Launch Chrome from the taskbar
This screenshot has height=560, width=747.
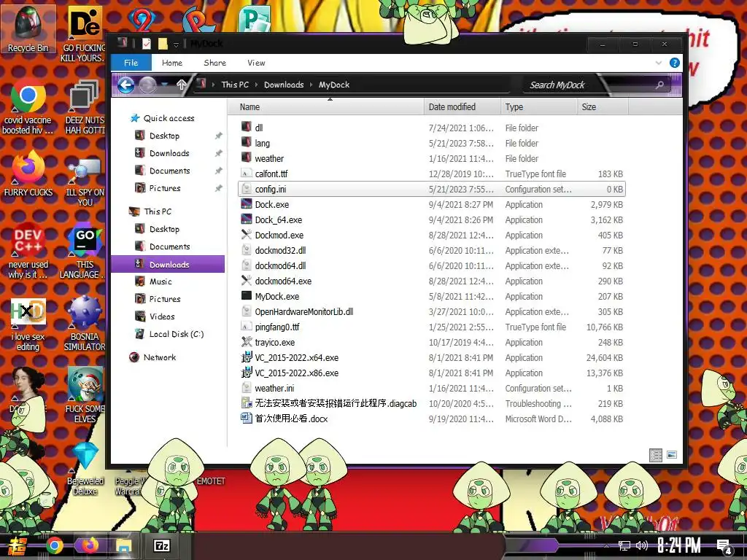pos(54,545)
